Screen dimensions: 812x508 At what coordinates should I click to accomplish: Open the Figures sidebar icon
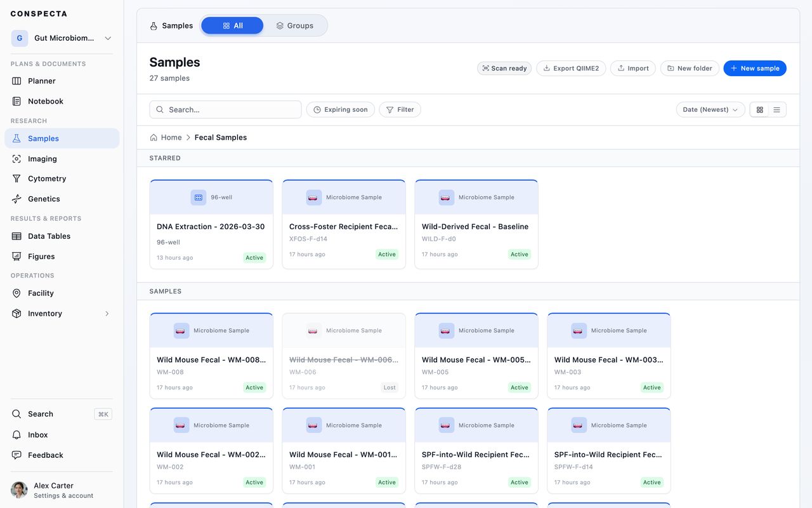click(16, 257)
